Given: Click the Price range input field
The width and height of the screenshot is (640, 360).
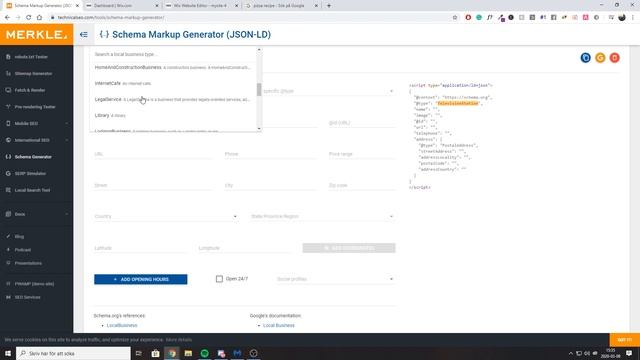Looking at the screenshot, I should pyautogui.click(x=362, y=154).
